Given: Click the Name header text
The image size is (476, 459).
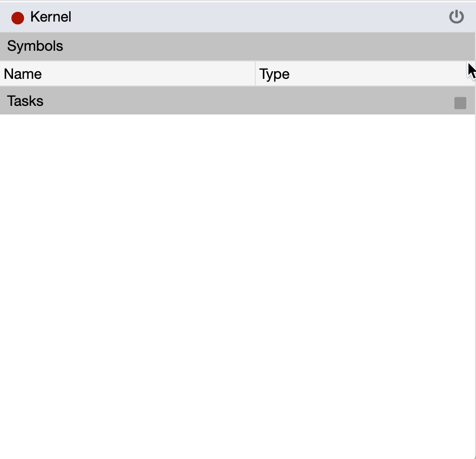Looking at the screenshot, I should (23, 74).
